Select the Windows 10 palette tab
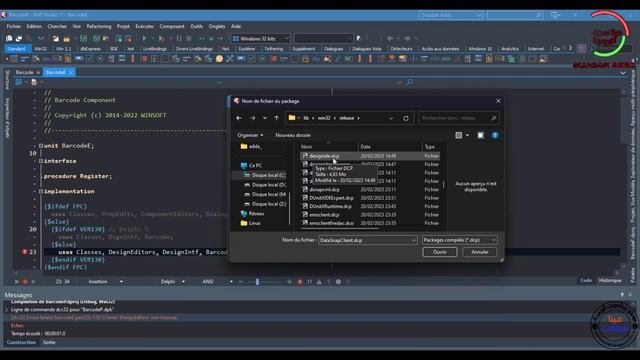 pos(480,49)
